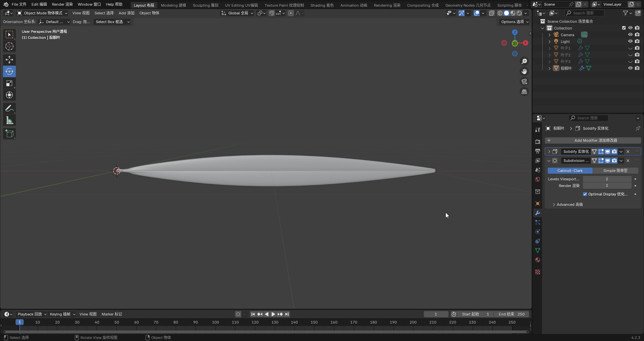Open the Object Constraints properties tab
This screenshot has height=341, width=644.
click(x=538, y=241)
